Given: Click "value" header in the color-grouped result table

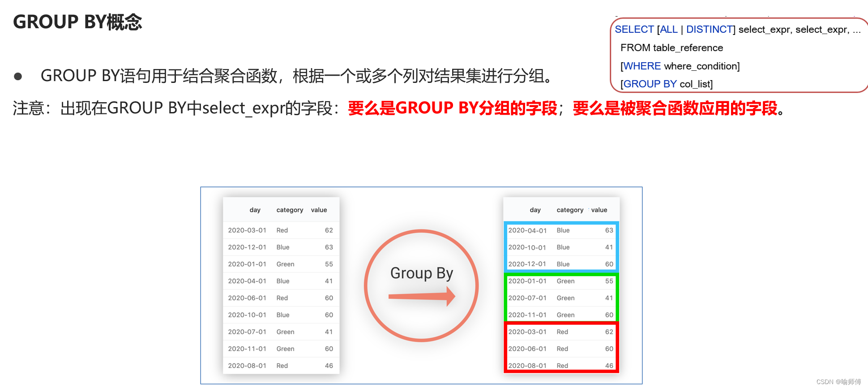Looking at the screenshot, I should [599, 210].
